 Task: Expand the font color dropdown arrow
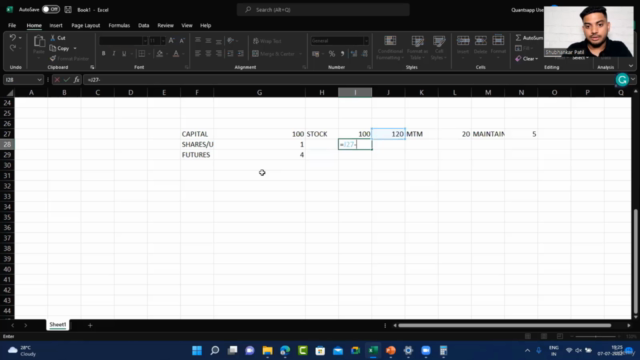pos(183,53)
